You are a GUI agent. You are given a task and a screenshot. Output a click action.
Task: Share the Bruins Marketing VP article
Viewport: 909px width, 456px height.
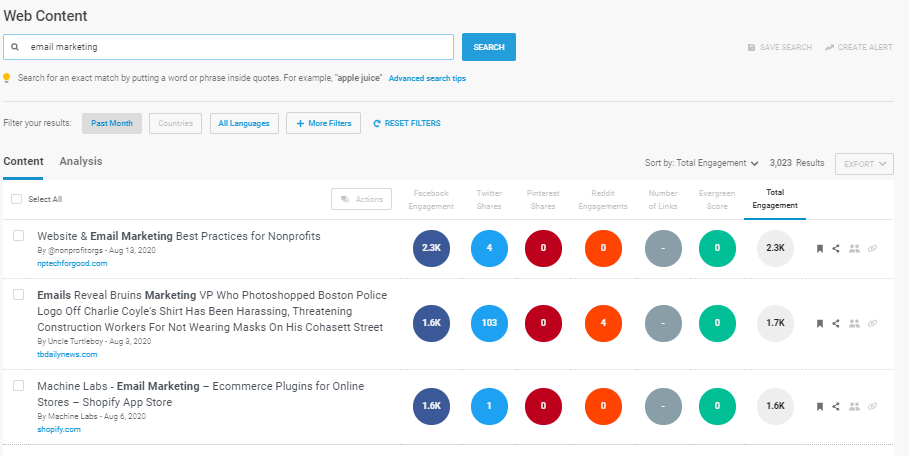click(836, 323)
